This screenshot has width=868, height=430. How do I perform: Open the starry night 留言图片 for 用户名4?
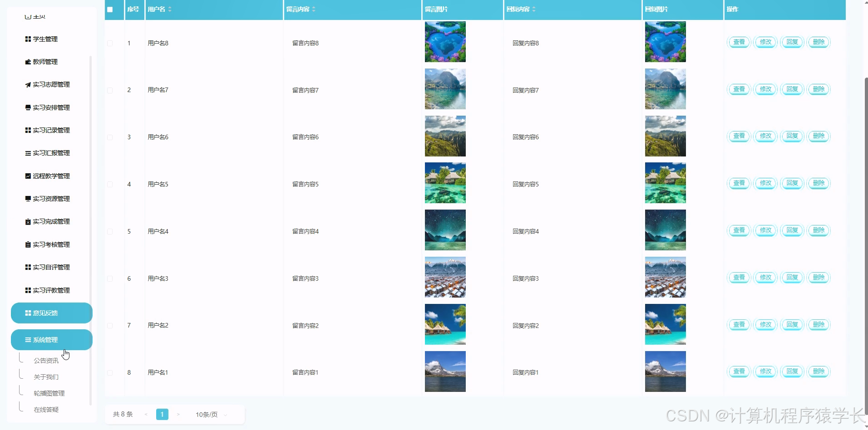coord(445,230)
